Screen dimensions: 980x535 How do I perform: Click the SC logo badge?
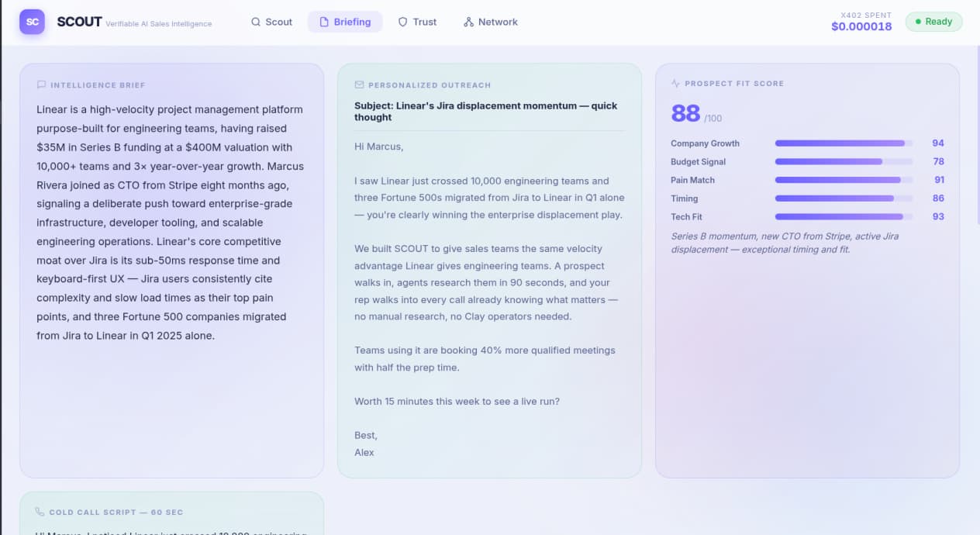coord(32,22)
